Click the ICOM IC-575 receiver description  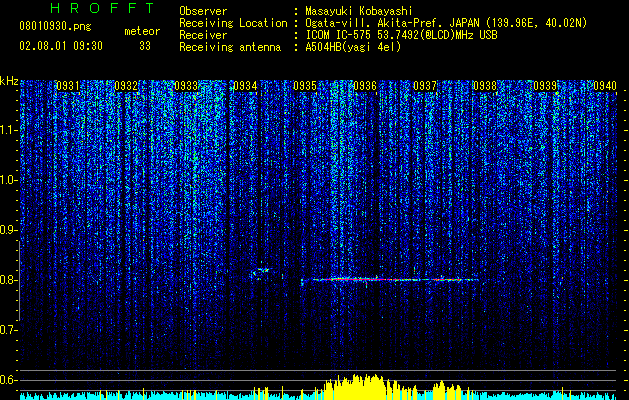[401, 35]
